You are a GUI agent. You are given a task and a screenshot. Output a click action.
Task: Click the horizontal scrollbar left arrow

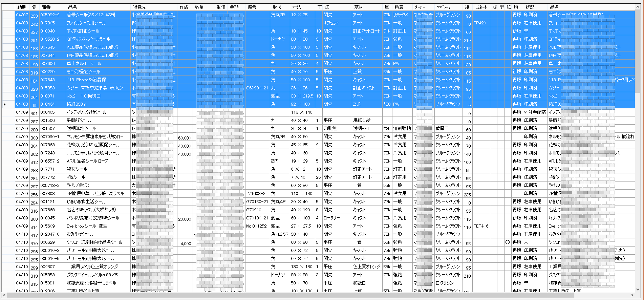4,295
